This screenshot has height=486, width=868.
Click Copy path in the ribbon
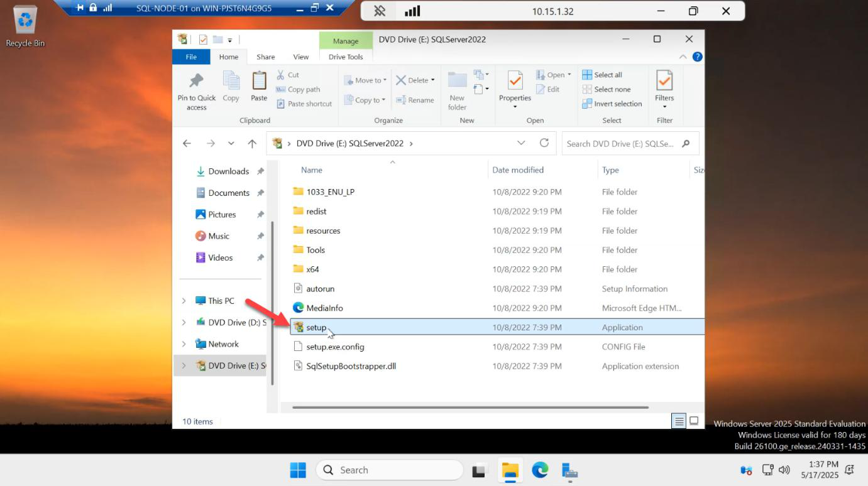(299, 89)
